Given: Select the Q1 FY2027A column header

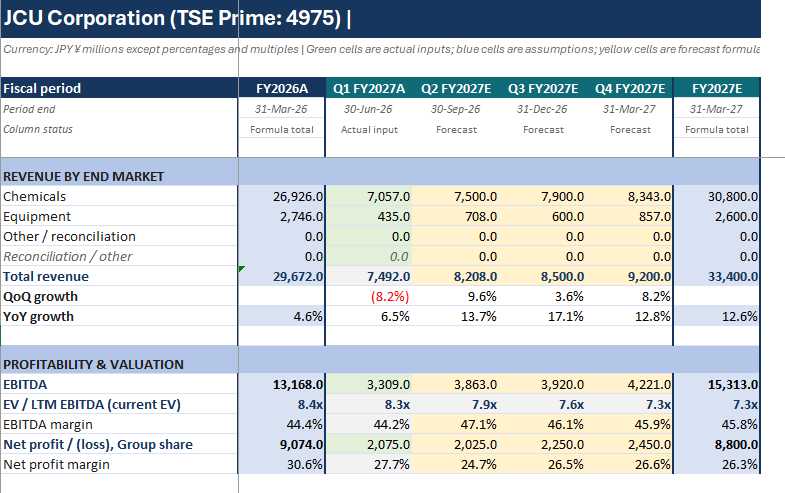Looking at the screenshot, I should click(x=369, y=88).
